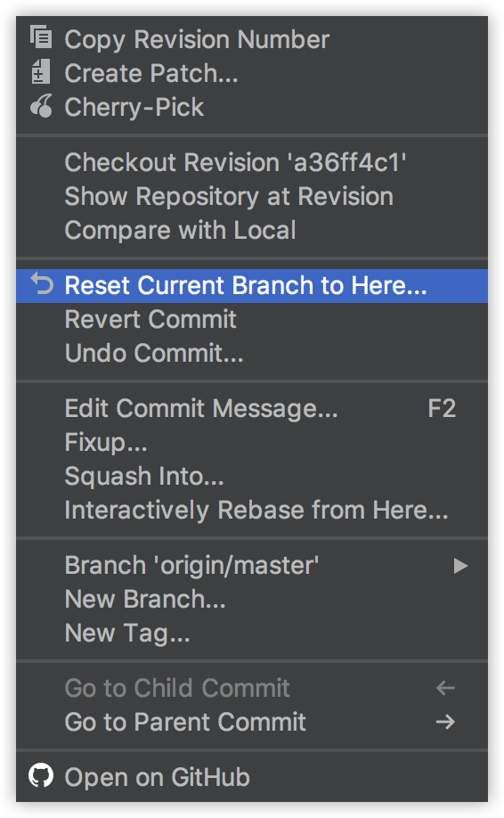
Task: Click the Copy Revision Number icon
Action: 41,37
